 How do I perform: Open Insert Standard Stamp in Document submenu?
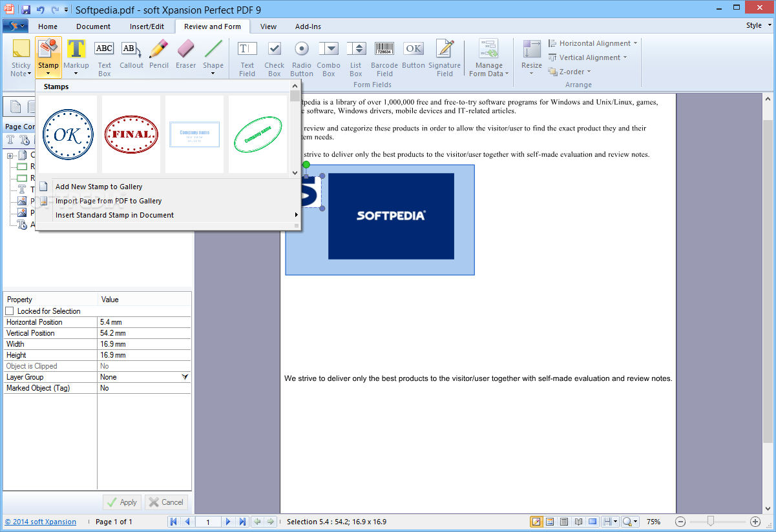click(x=168, y=215)
